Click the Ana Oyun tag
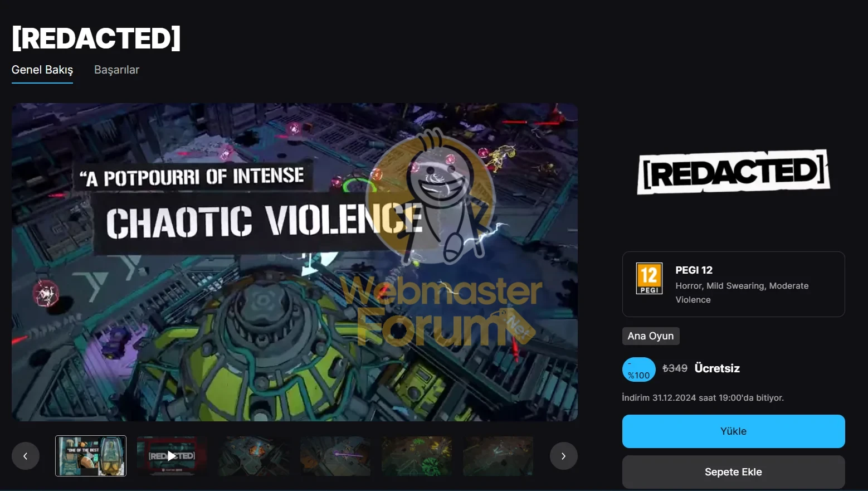 pos(651,336)
